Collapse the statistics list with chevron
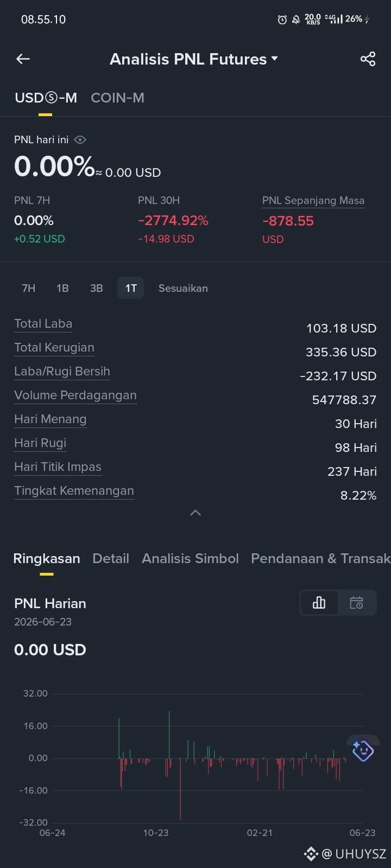The width and height of the screenshot is (391, 868). (x=195, y=513)
